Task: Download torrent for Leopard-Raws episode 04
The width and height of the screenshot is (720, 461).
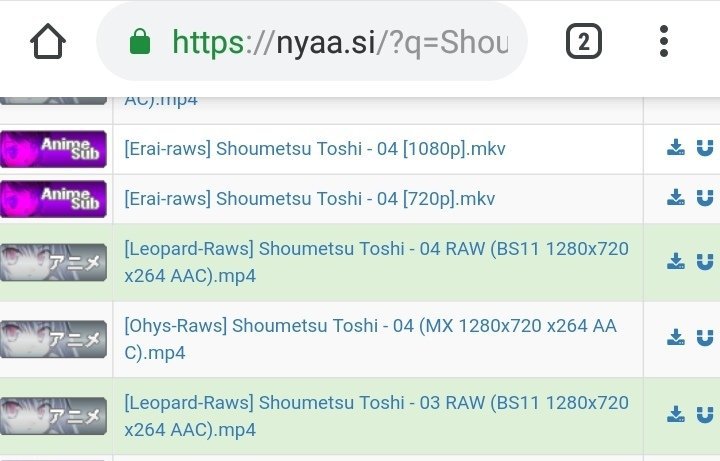Action: pyautogui.click(x=675, y=261)
